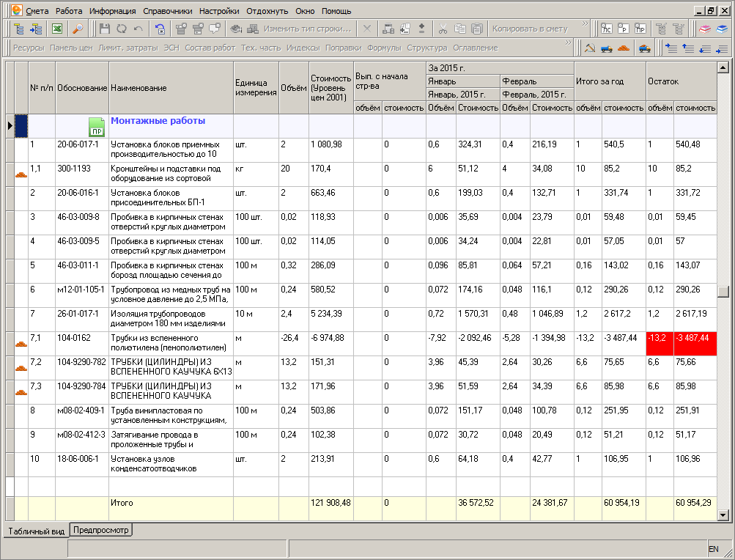Click the blue stacked books icon
Image resolution: width=735 pixels, height=560 pixels.
pyautogui.click(x=722, y=29)
